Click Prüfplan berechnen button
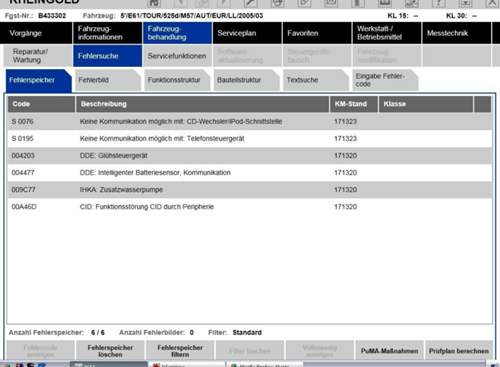The width and height of the screenshot is (500, 367). [459, 351]
